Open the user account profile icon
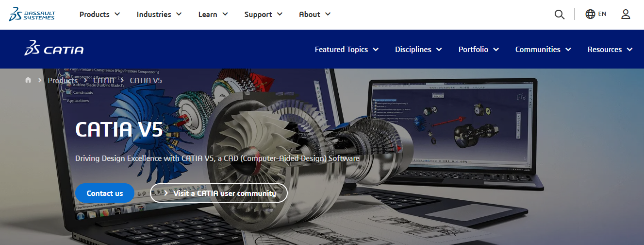The width and height of the screenshot is (644, 245). click(626, 14)
